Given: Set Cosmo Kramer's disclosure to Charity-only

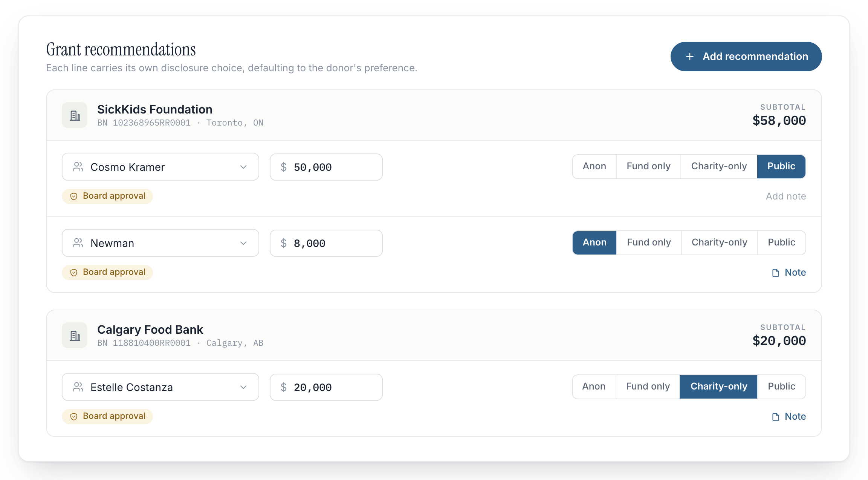Looking at the screenshot, I should click(x=719, y=166).
